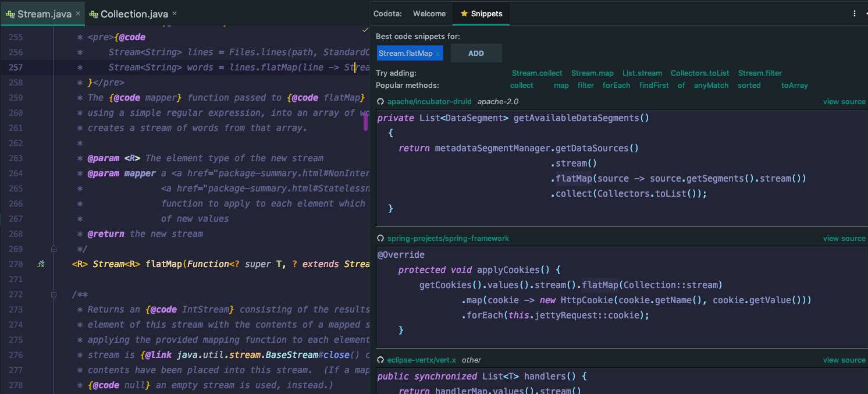Open the Codota panel three-dot options menu
Screen dimensions: 868x394
855,13
